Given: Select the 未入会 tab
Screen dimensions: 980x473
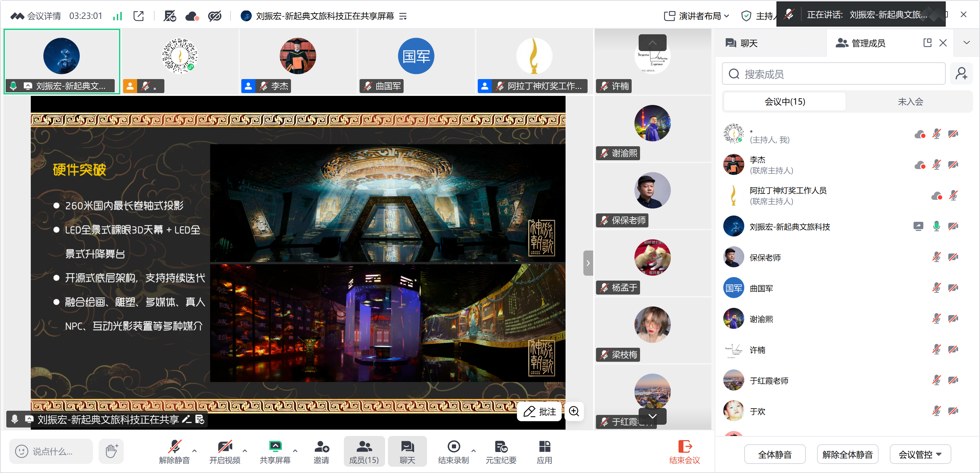Looking at the screenshot, I should click(x=910, y=101).
